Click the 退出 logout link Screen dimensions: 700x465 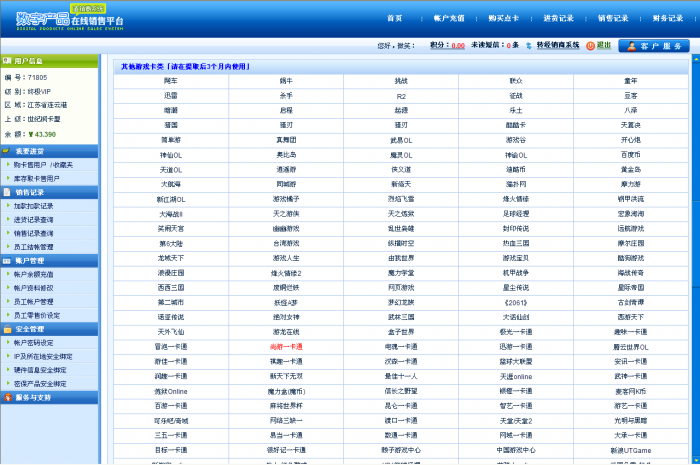click(604, 45)
